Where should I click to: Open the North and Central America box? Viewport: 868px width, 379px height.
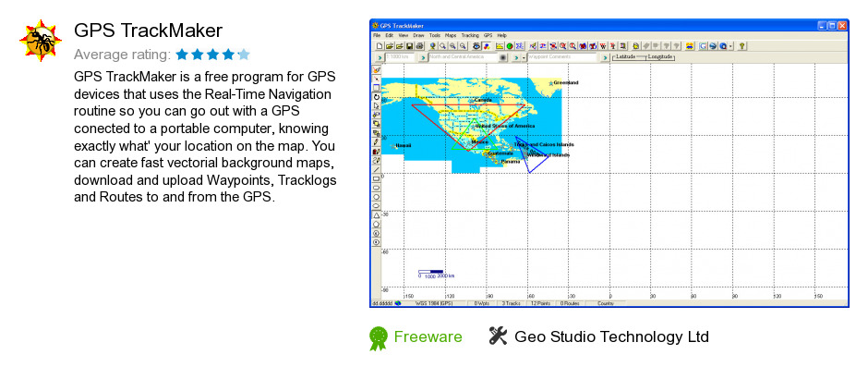(463, 57)
